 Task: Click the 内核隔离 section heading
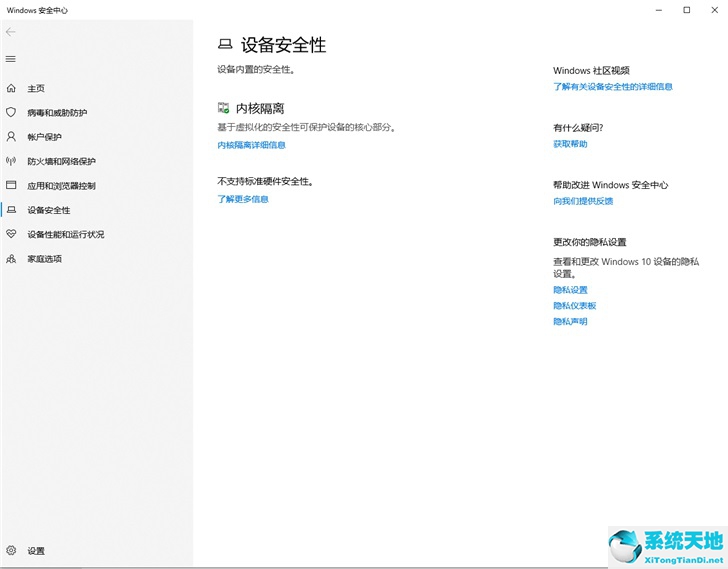[x=260, y=109]
